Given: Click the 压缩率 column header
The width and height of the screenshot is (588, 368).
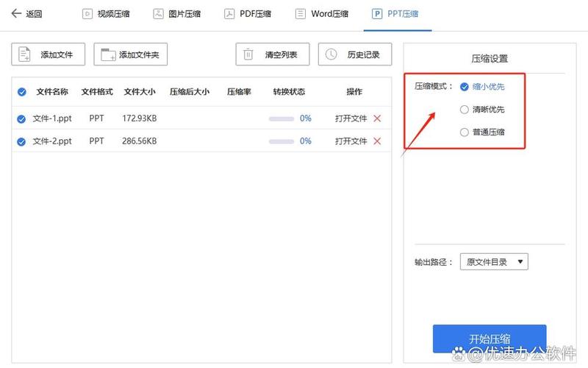Looking at the screenshot, I should coord(239,91).
